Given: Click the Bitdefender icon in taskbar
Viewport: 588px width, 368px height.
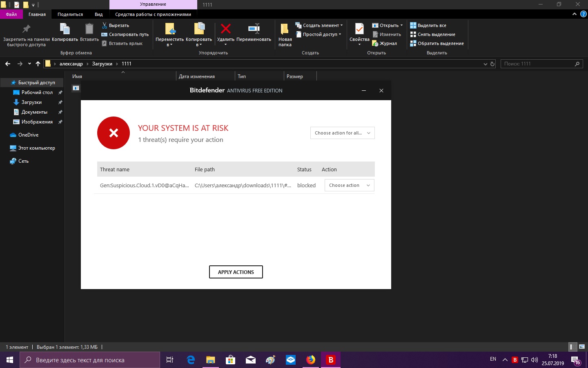Looking at the screenshot, I should coord(331,360).
